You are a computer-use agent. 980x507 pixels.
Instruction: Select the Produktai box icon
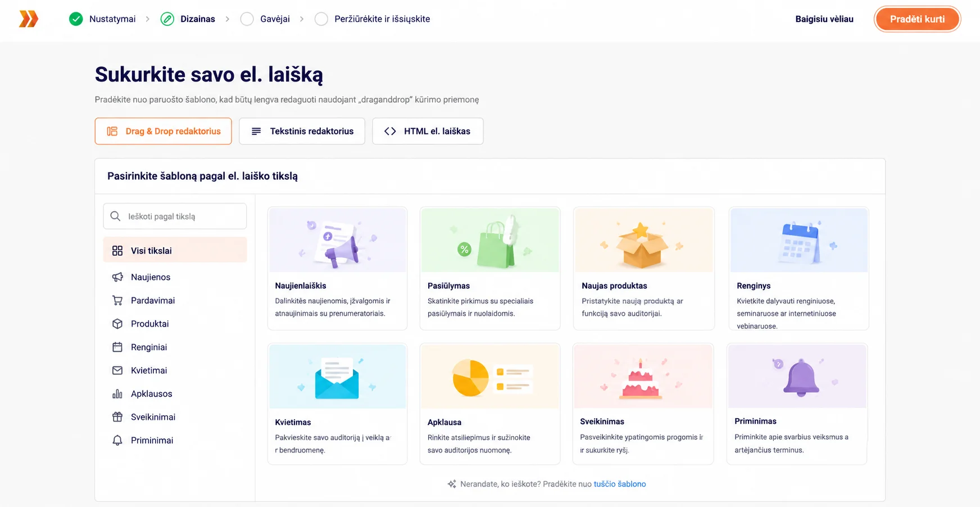117,324
